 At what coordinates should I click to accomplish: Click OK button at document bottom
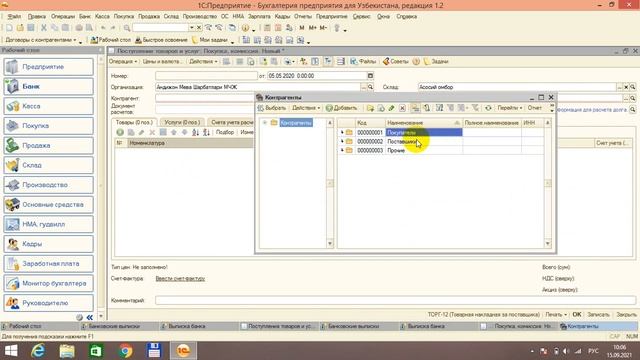pos(577,315)
